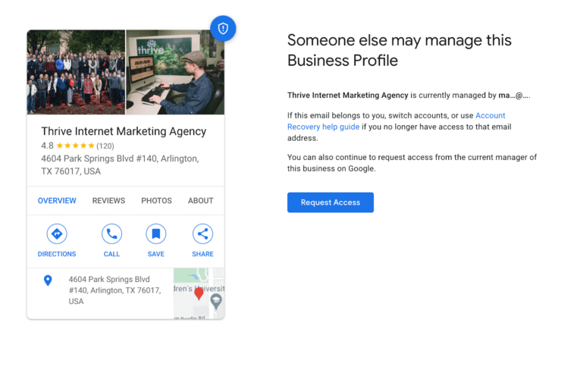Open the photo of the man at a computer

point(175,72)
